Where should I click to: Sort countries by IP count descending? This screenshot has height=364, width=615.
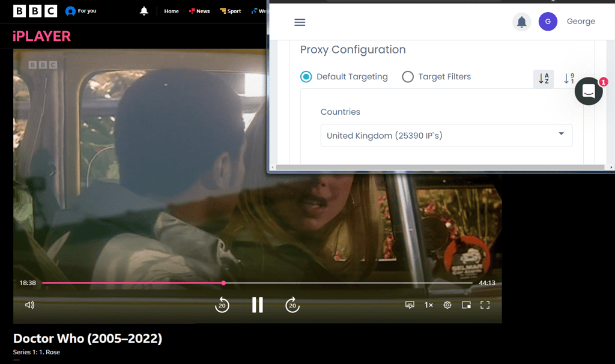569,79
